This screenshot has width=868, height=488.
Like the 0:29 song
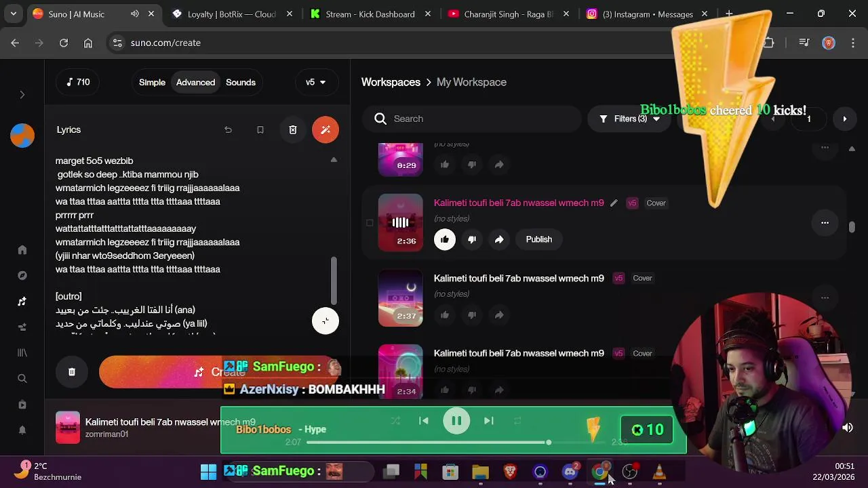coord(445,164)
